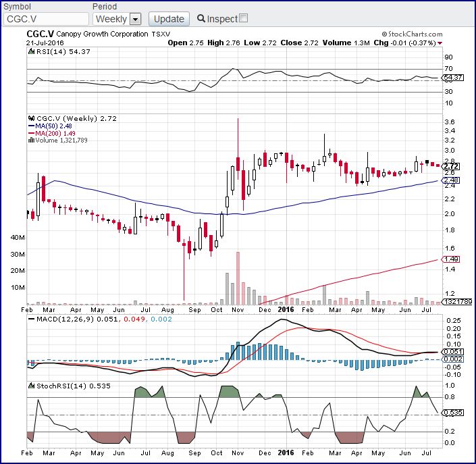Click the 21-Jul-2016 date label
This screenshot has width=476, height=464.
[45, 43]
